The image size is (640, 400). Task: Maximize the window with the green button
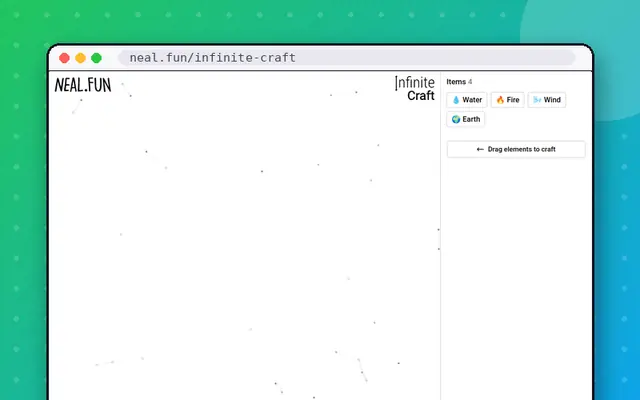(x=96, y=58)
